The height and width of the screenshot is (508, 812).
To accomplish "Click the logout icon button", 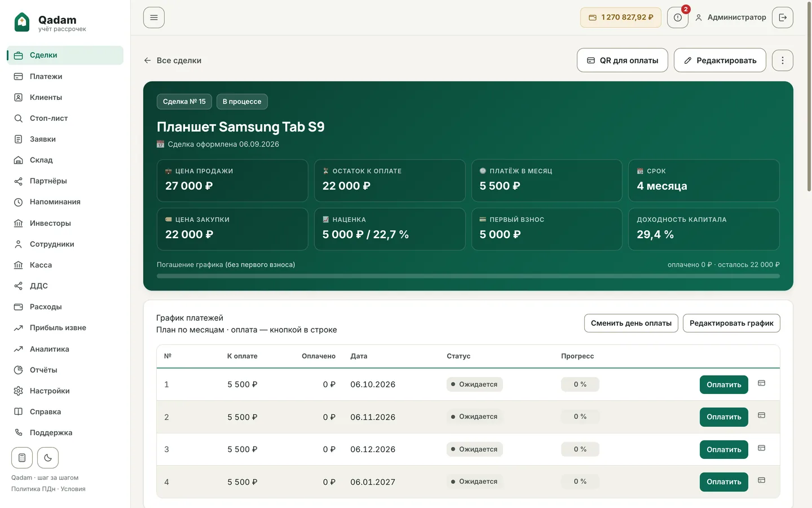I will [783, 17].
